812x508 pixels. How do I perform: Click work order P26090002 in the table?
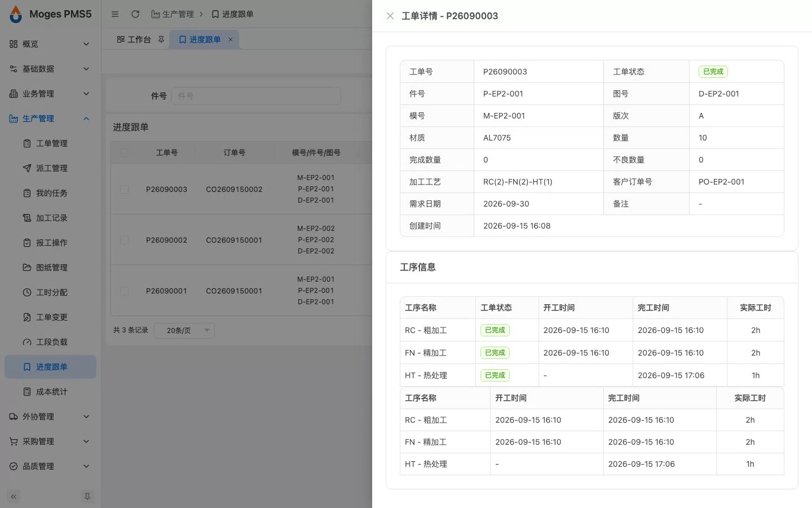coord(166,240)
